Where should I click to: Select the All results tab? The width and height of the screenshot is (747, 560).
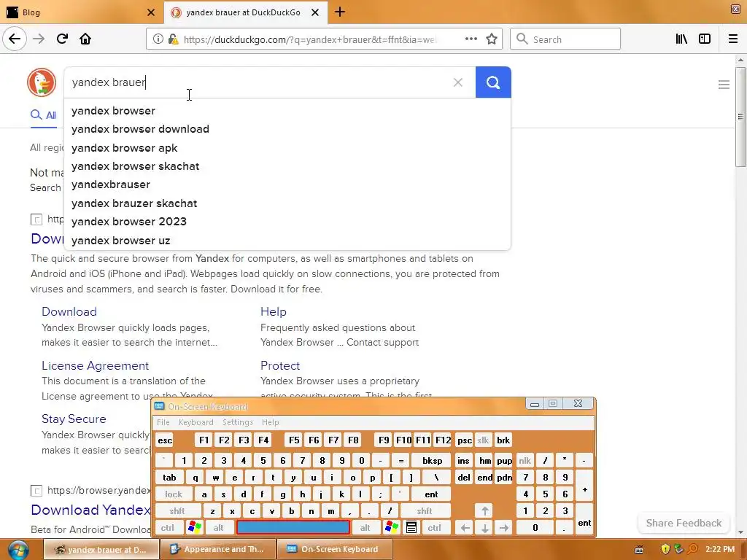coord(43,114)
